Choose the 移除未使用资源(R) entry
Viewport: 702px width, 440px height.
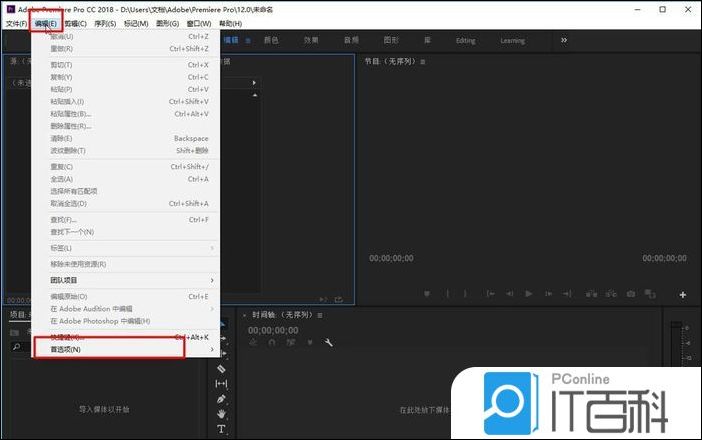click(125, 264)
